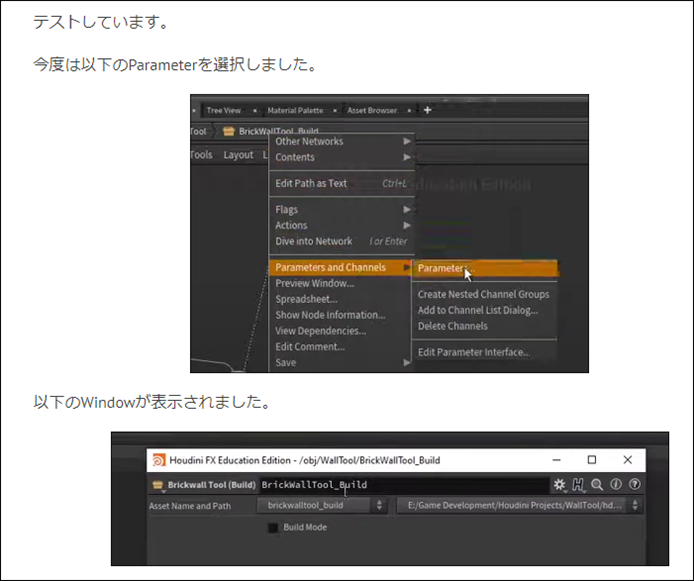This screenshot has width=694, height=581.
Task: Click the Houdini logo in the window title bar
Action: pos(158,460)
